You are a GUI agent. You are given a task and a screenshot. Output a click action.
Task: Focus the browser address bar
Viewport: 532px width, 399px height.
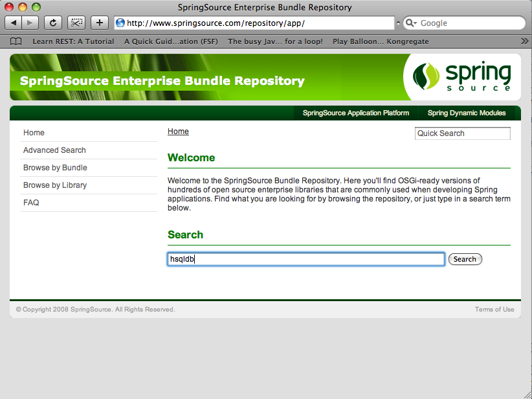tap(254, 23)
